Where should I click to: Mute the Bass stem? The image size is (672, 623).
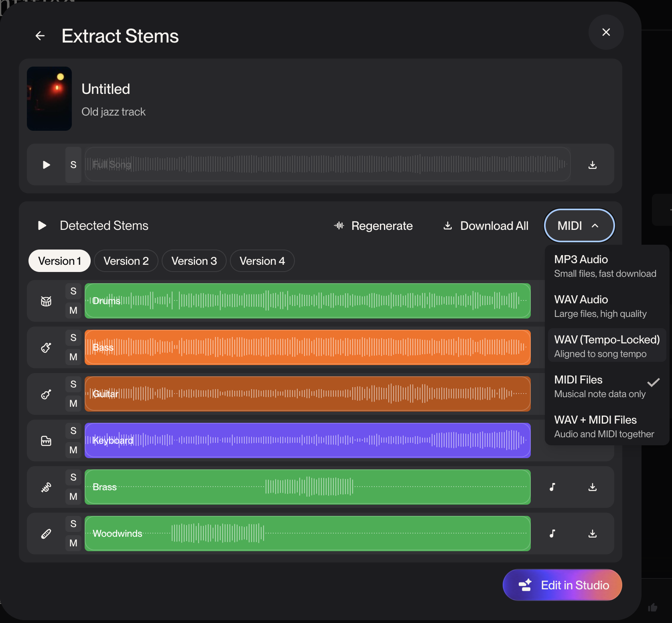(x=73, y=357)
